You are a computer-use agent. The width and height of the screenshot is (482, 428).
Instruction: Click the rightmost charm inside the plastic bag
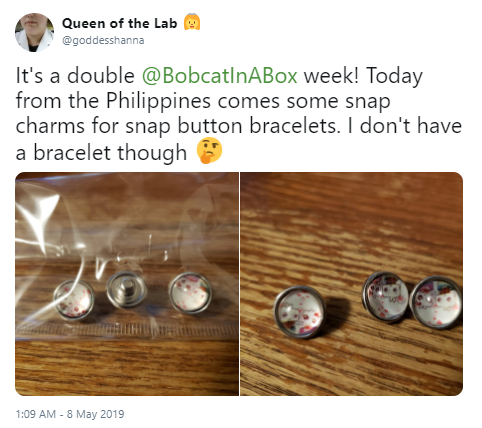[x=190, y=293]
